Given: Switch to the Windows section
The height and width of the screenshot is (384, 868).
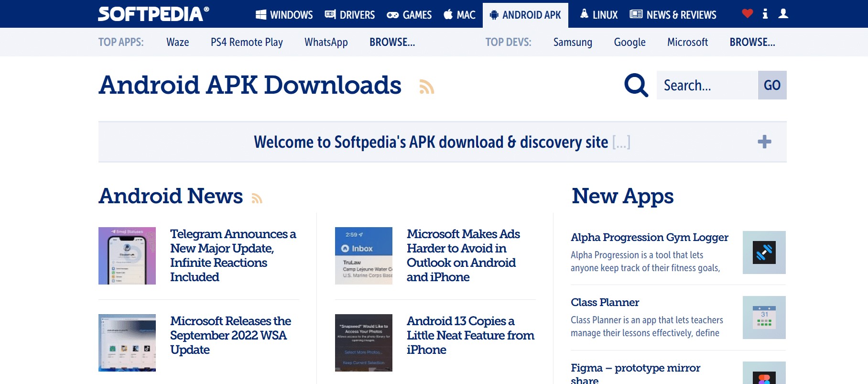Looking at the screenshot, I should pyautogui.click(x=284, y=15).
